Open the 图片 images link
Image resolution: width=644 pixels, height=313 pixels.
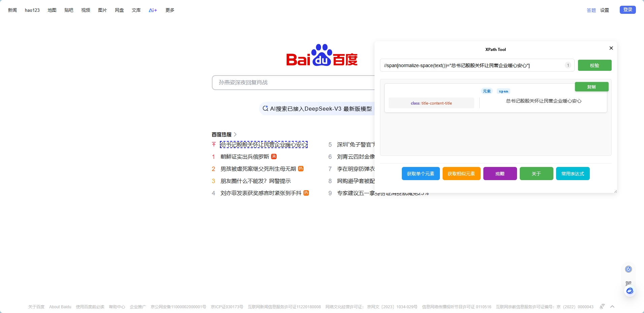coord(102,10)
